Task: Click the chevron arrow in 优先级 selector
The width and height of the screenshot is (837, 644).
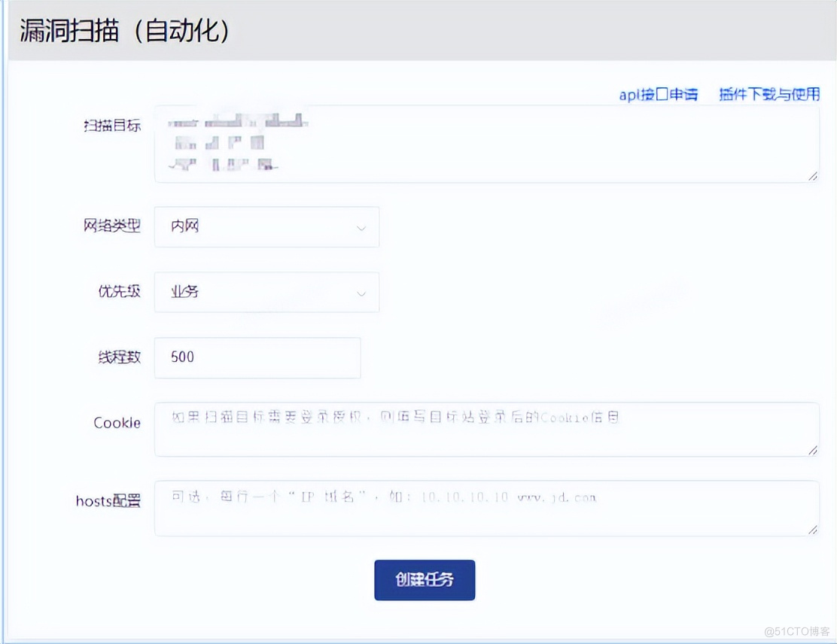Action: (x=361, y=293)
